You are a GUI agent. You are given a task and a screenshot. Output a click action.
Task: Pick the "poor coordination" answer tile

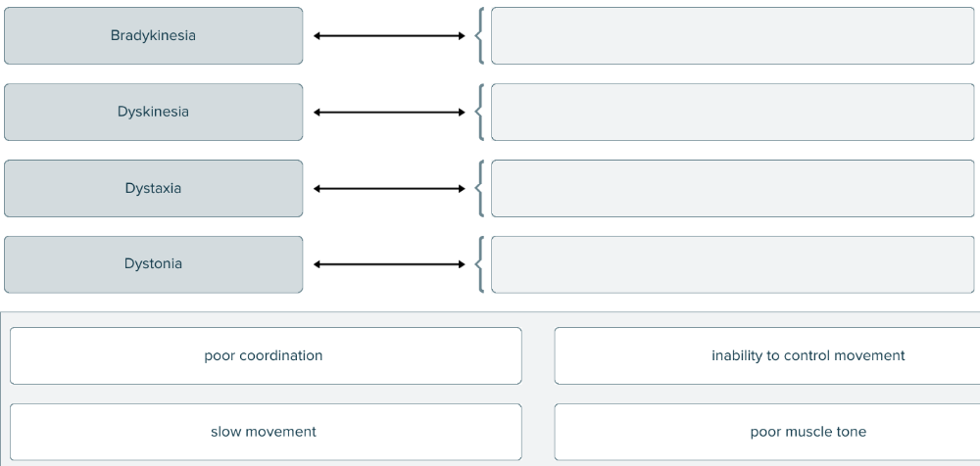coord(265,355)
